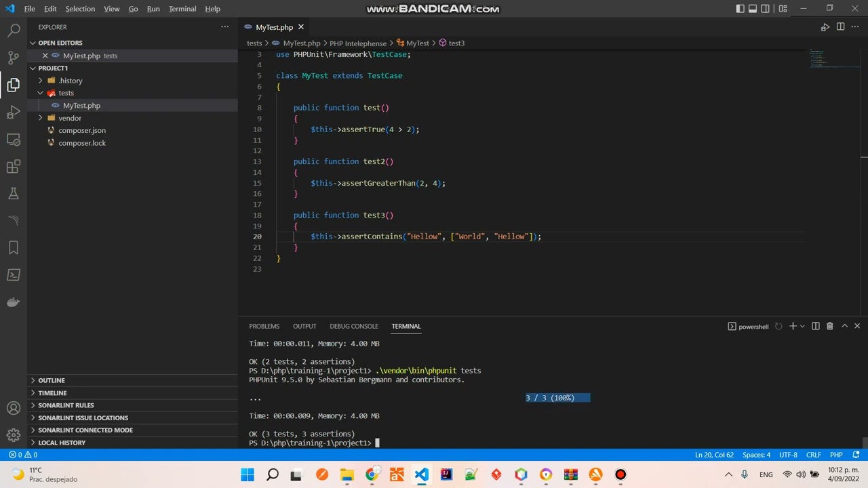Create a new terminal with plus icon
Screen dimensions: 868x488
tap(792, 326)
